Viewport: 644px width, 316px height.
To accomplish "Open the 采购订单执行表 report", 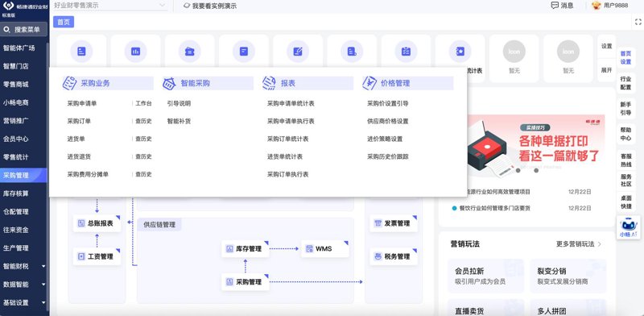I will (x=287, y=174).
